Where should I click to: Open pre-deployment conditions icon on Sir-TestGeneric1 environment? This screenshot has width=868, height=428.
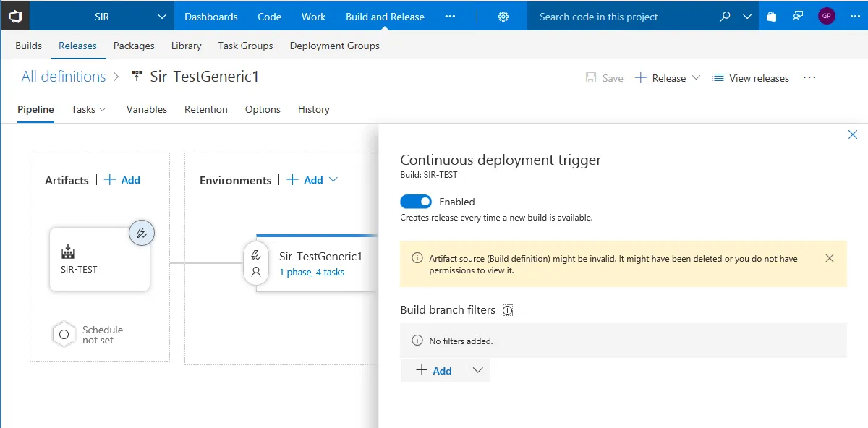[255, 255]
